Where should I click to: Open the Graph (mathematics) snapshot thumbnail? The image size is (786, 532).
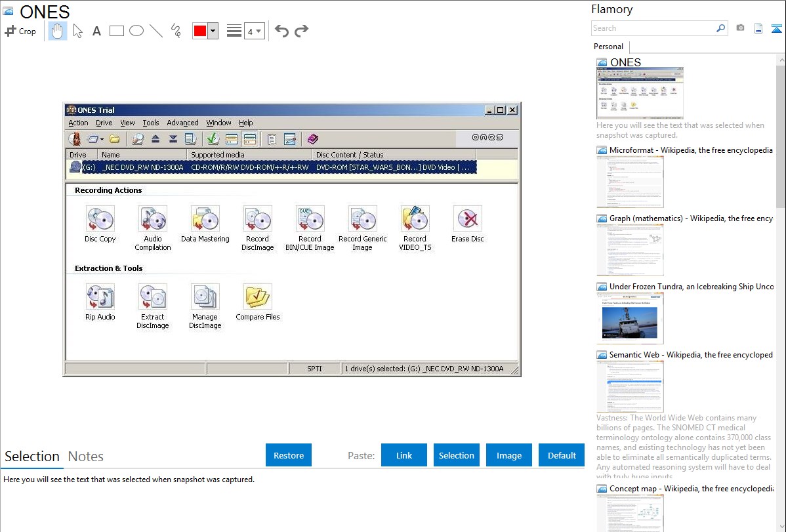pyautogui.click(x=630, y=250)
